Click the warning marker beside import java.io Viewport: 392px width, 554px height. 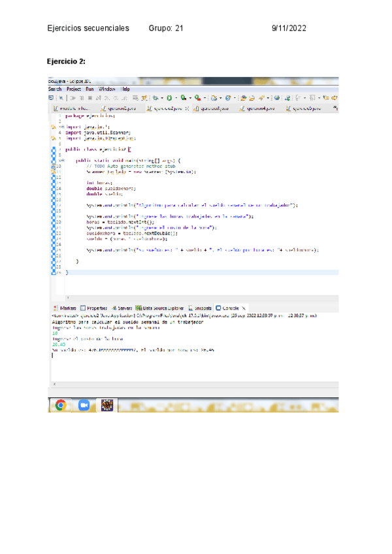click(x=52, y=127)
